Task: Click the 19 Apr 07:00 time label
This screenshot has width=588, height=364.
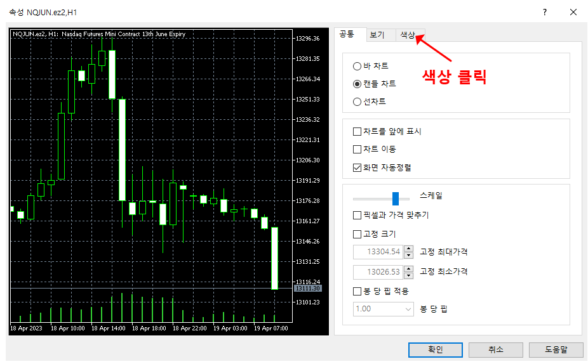Action: tap(271, 328)
